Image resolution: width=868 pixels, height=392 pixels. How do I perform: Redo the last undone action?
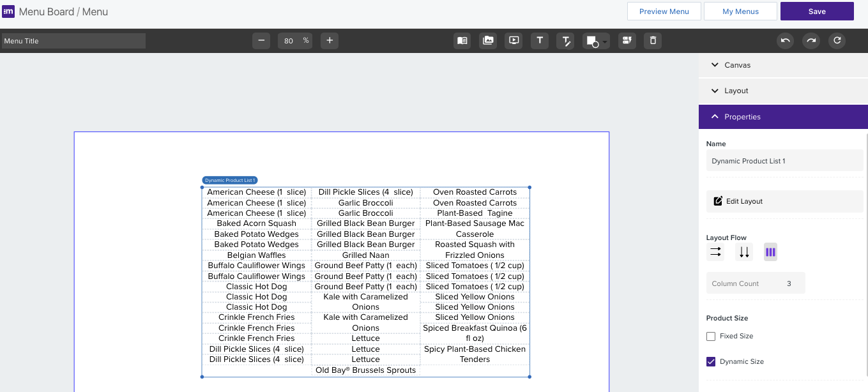point(811,41)
